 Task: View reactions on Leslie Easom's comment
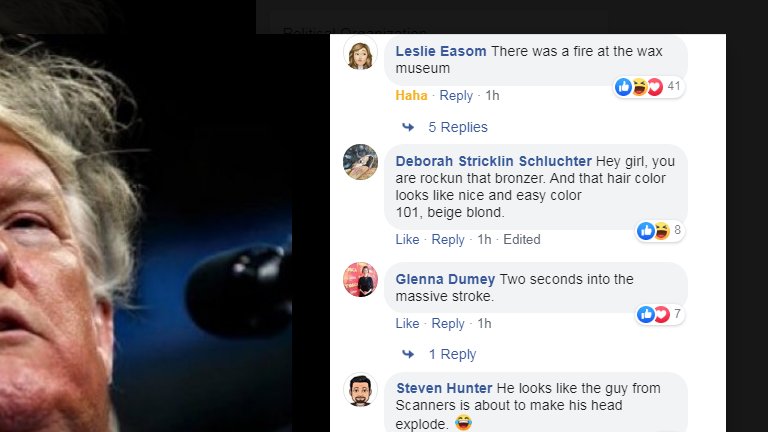[x=648, y=87]
